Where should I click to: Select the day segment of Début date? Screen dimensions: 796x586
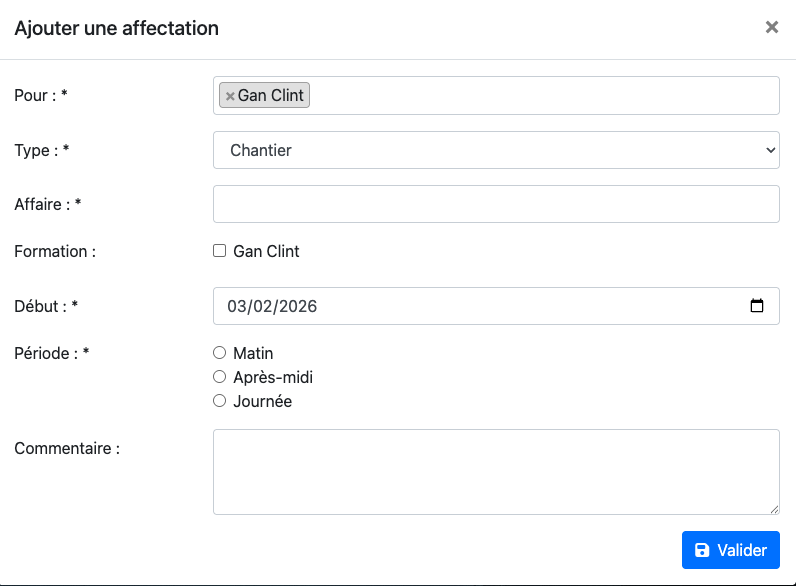pos(238,306)
